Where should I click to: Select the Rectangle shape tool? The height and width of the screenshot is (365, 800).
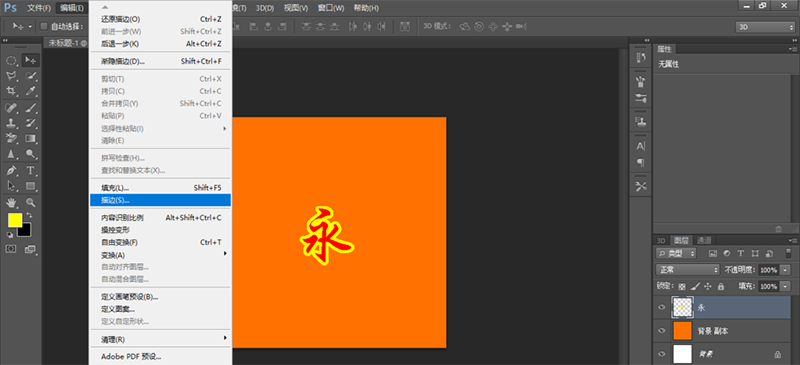tap(31, 185)
